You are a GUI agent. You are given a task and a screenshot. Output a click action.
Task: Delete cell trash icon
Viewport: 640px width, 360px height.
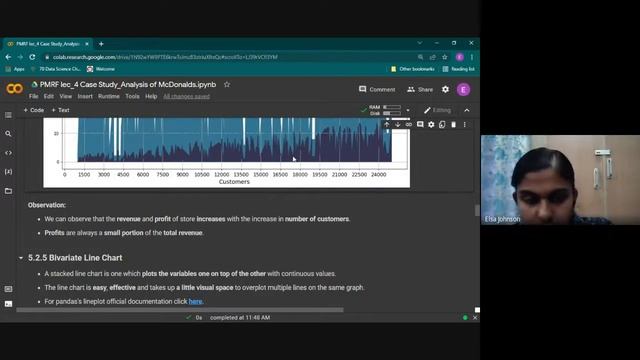(x=453, y=124)
